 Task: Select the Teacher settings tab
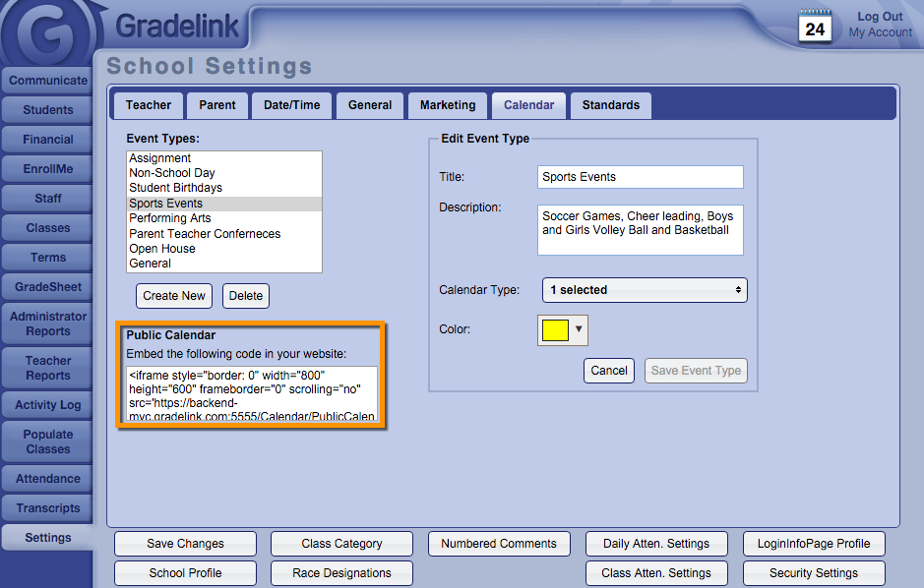(x=149, y=105)
